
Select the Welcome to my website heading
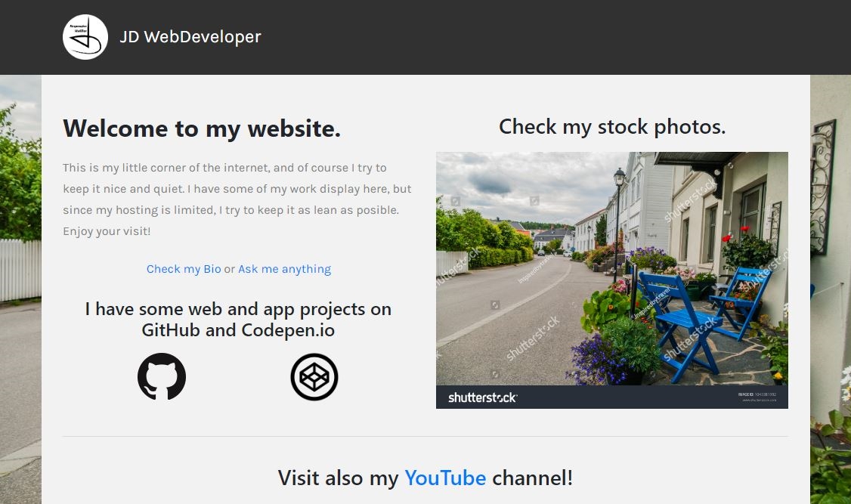(x=202, y=128)
